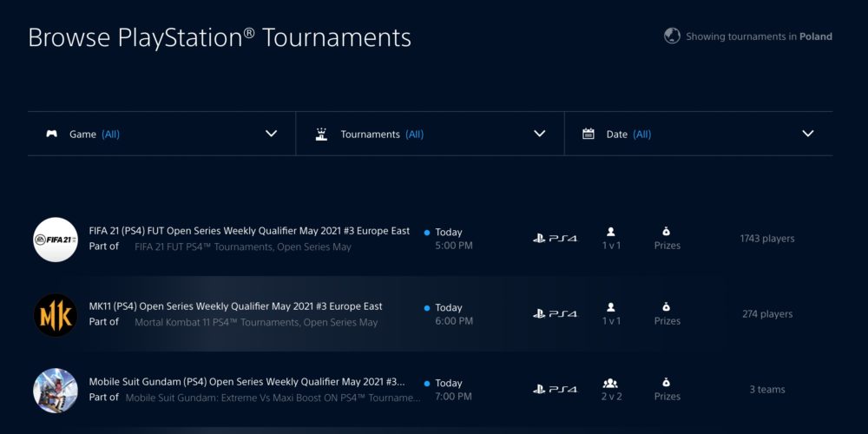Click the Prizes bag icon in FIFA 21 row
The height and width of the screenshot is (434, 868).
click(x=667, y=232)
